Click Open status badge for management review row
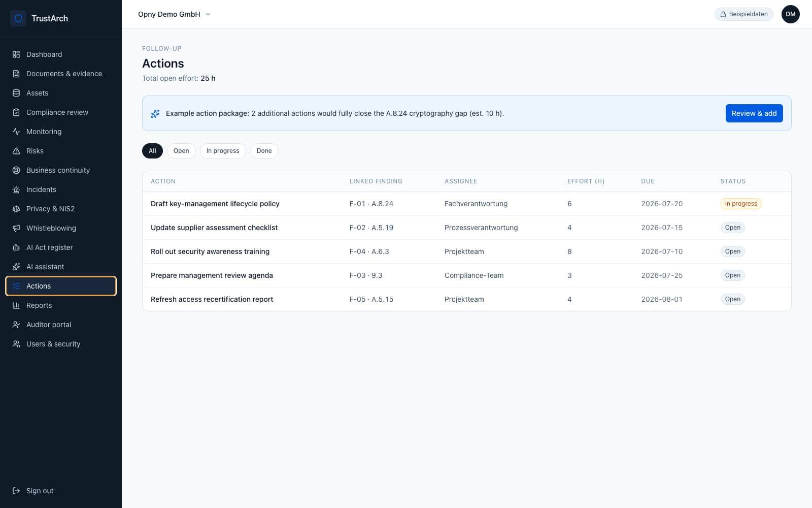The image size is (812, 508). [732, 275]
